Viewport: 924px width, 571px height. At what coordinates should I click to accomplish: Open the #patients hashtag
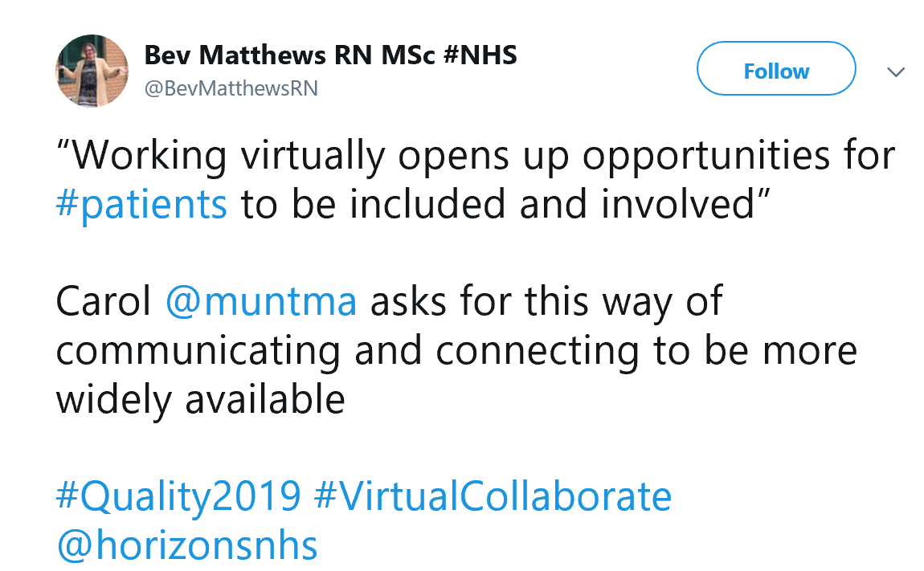[141, 204]
